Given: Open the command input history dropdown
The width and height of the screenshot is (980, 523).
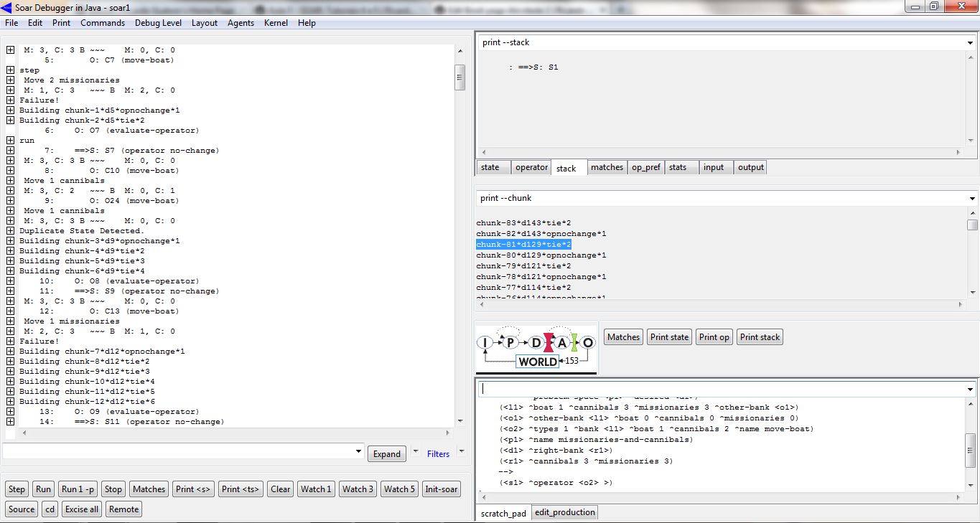Looking at the screenshot, I should point(359,452).
